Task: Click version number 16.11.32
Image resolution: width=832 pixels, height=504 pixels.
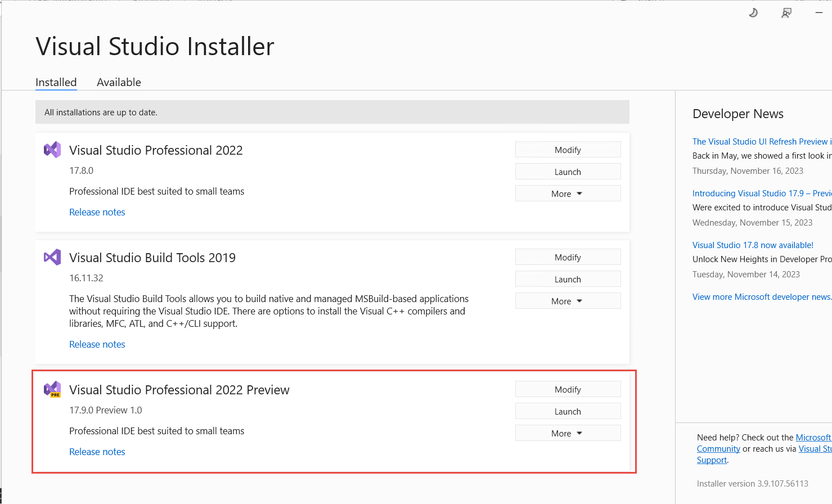Action: (86, 278)
